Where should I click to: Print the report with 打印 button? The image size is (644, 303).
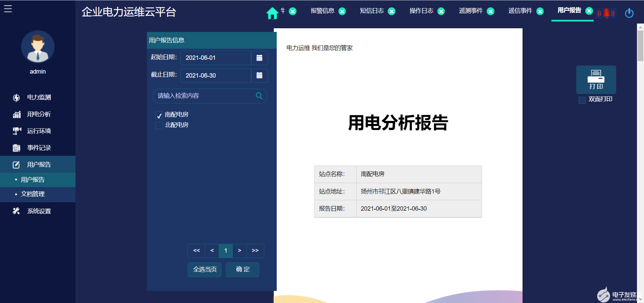[596, 80]
